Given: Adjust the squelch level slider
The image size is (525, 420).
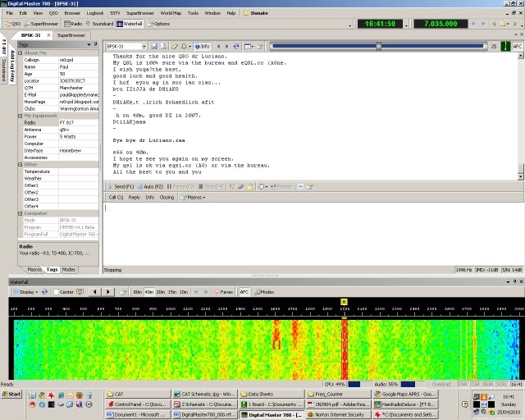Looking at the screenshot, I should (x=378, y=46).
